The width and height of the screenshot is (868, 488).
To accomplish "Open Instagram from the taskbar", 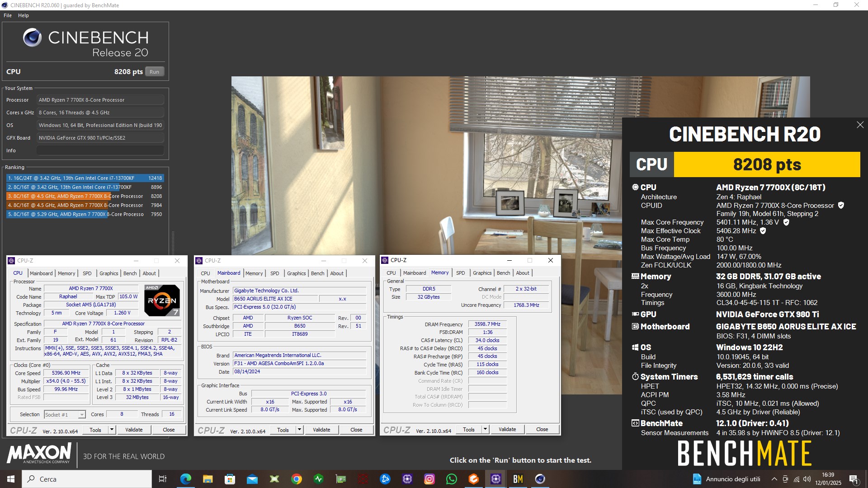I will pos(429,479).
